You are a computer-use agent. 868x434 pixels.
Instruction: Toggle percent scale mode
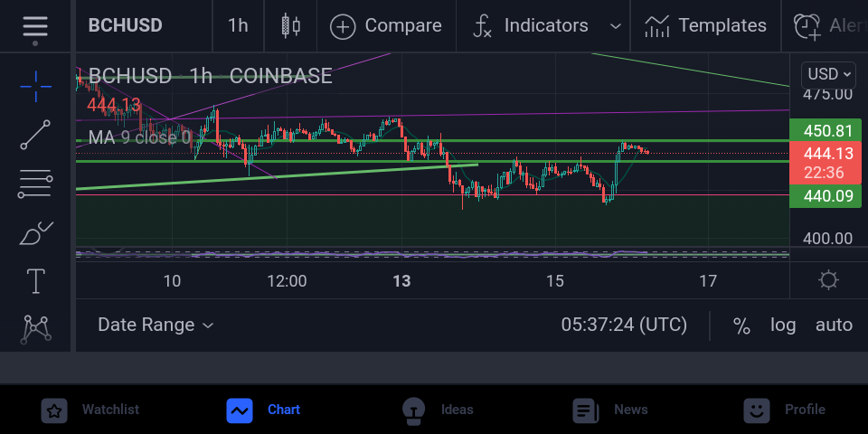[x=741, y=325]
